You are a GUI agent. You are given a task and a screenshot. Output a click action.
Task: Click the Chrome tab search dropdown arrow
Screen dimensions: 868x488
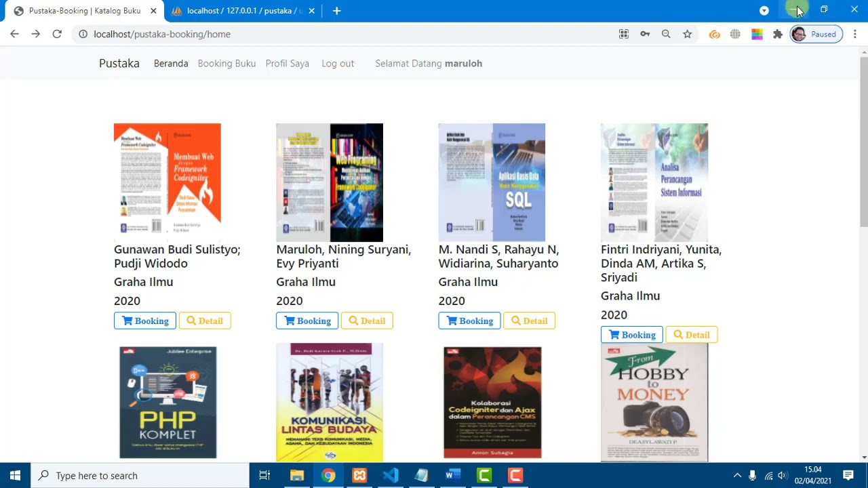click(764, 10)
